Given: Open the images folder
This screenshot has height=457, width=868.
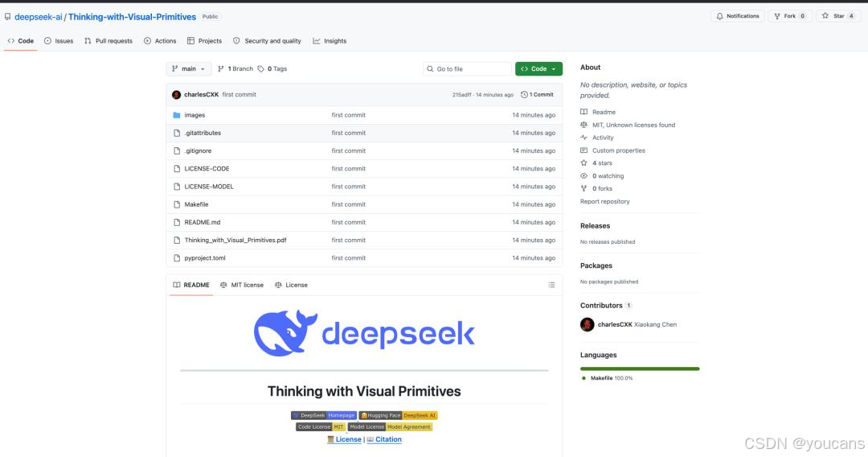Looking at the screenshot, I should click(x=194, y=115).
